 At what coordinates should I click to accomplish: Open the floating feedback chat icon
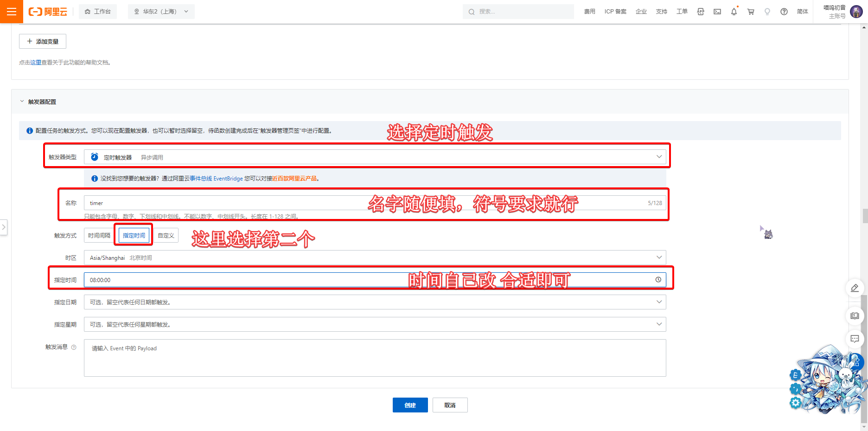[x=855, y=339]
